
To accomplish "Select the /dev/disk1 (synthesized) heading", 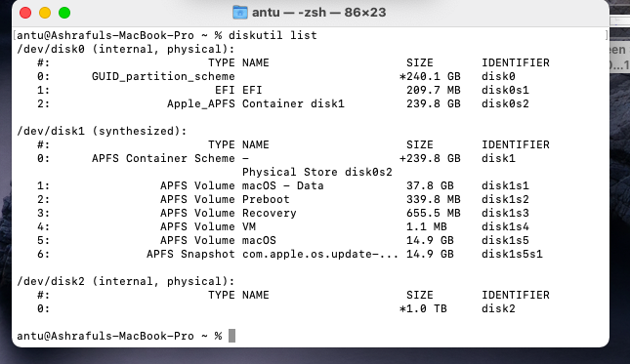I will pyautogui.click(x=102, y=131).
